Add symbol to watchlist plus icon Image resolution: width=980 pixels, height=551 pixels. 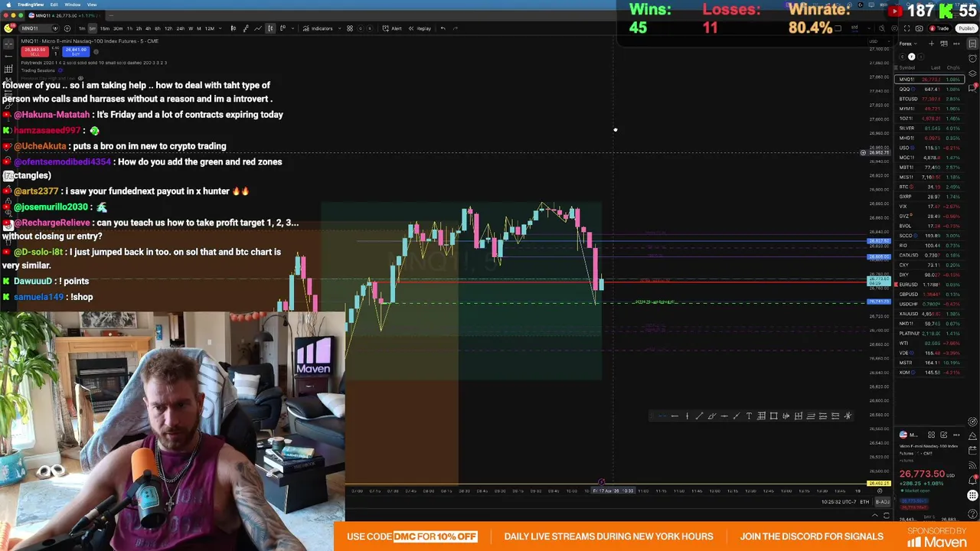[932, 44]
